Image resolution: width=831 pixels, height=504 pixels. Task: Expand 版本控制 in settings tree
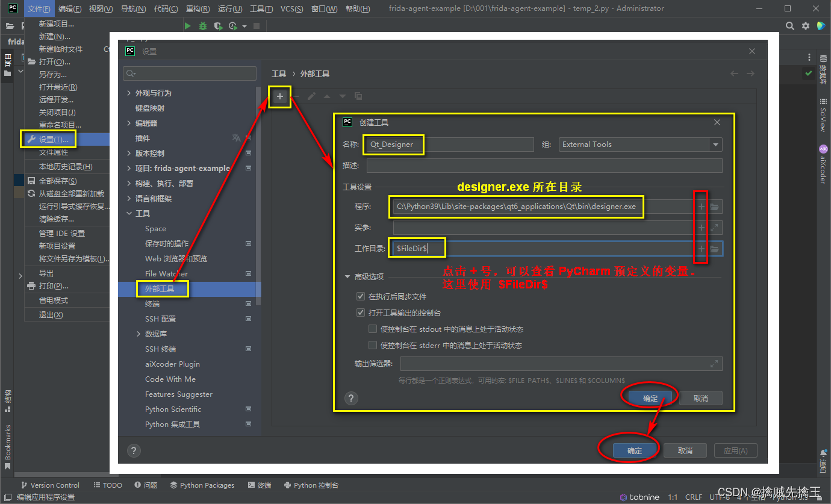click(x=129, y=153)
